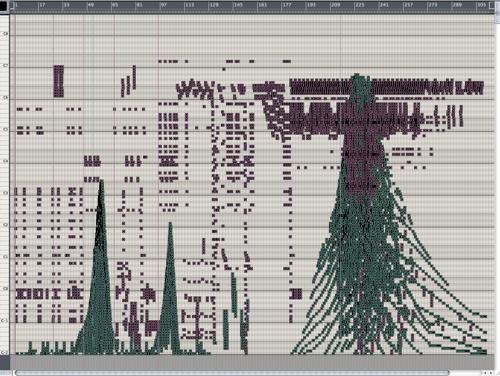500x376 pixels.
Task: Click the vertical scrollbar handle at top right
Action: (x=497, y=13)
